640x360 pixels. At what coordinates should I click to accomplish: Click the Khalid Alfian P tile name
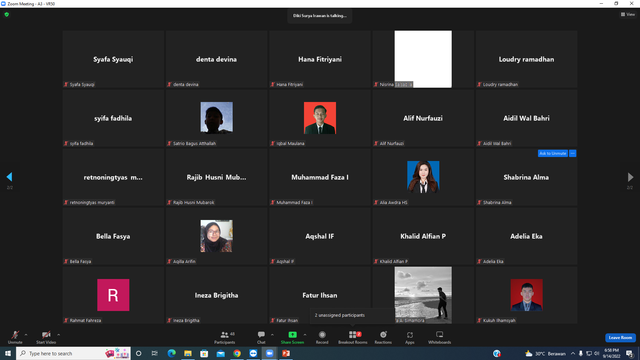423,236
